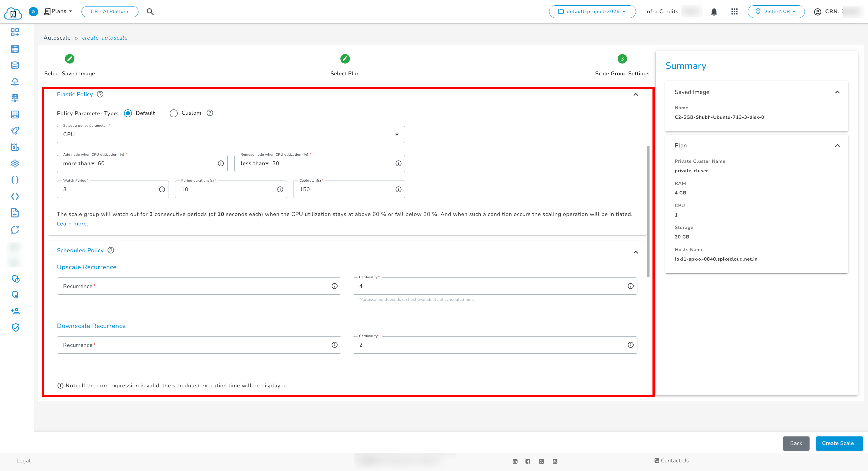Click the notifications bell icon

714,12
